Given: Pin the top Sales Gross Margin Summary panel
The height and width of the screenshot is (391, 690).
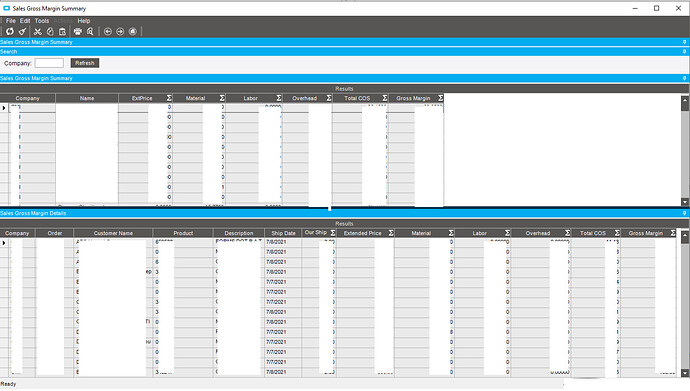Looking at the screenshot, I should (684, 42).
